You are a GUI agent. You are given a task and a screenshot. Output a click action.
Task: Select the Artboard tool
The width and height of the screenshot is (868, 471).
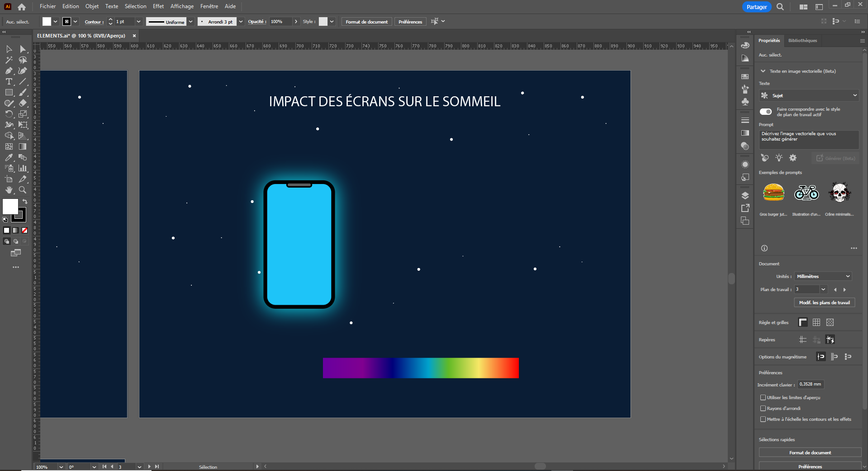(9, 179)
